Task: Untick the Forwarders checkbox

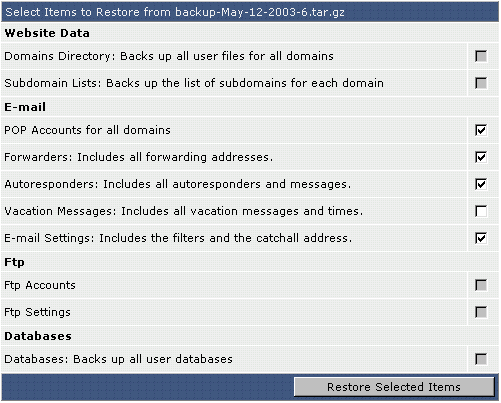Action: click(481, 157)
